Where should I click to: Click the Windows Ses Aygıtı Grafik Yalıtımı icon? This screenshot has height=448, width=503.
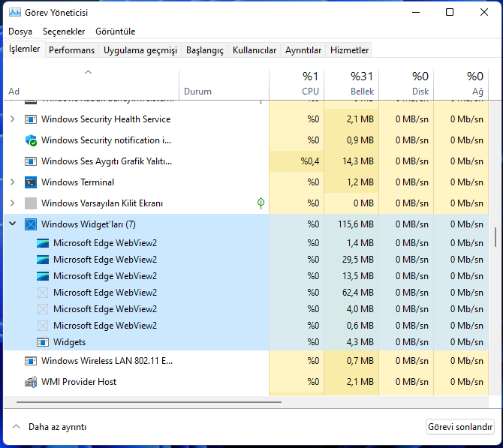(x=31, y=161)
